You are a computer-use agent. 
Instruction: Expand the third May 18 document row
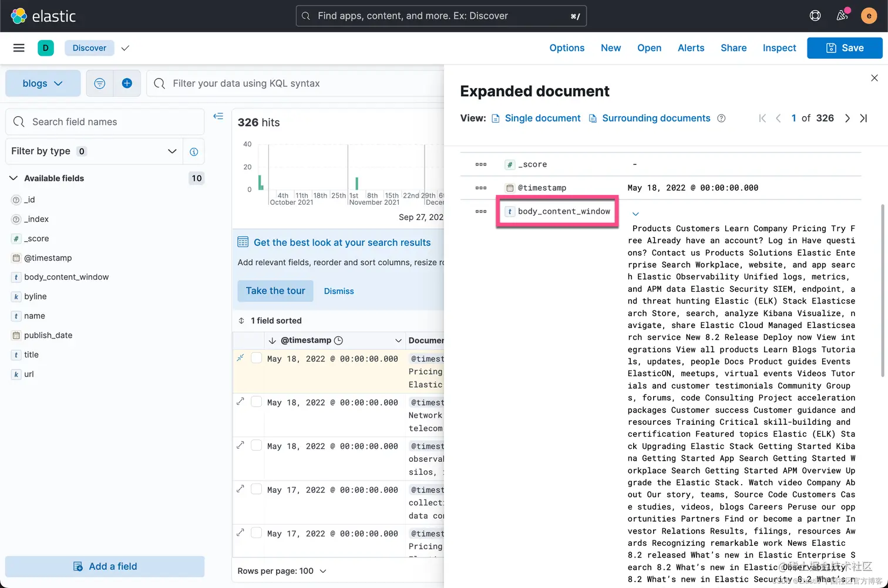click(241, 445)
